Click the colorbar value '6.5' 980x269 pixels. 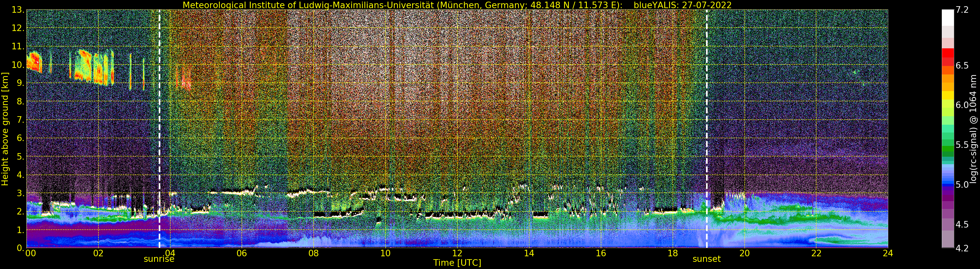962,65
